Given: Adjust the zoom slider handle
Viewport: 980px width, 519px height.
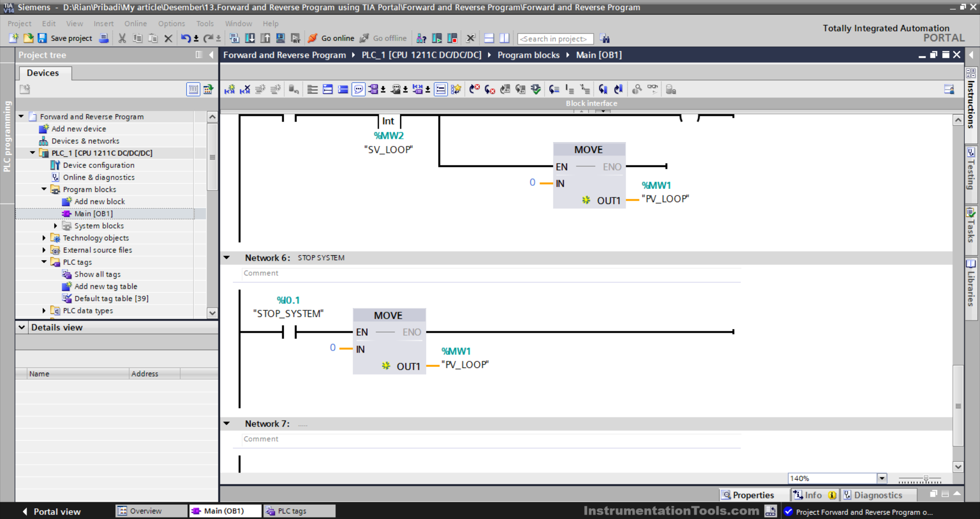Looking at the screenshot, I should pos(926,479).
